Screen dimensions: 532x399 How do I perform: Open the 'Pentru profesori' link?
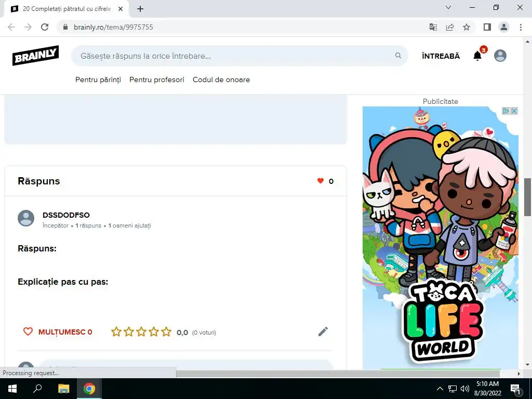[x=157, y=79]
